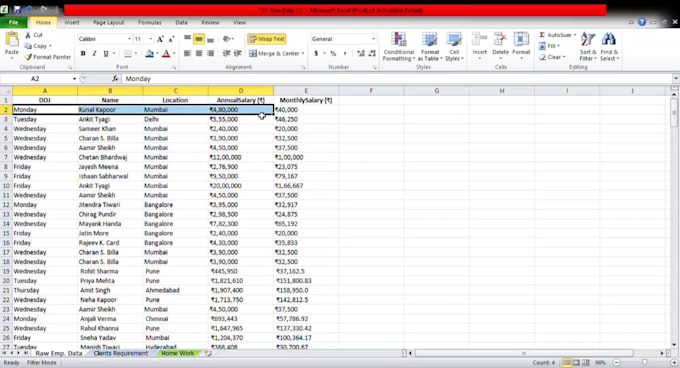Open Format as Table gallery
Screen dimensions: 680x368
(x=429, y=47)
